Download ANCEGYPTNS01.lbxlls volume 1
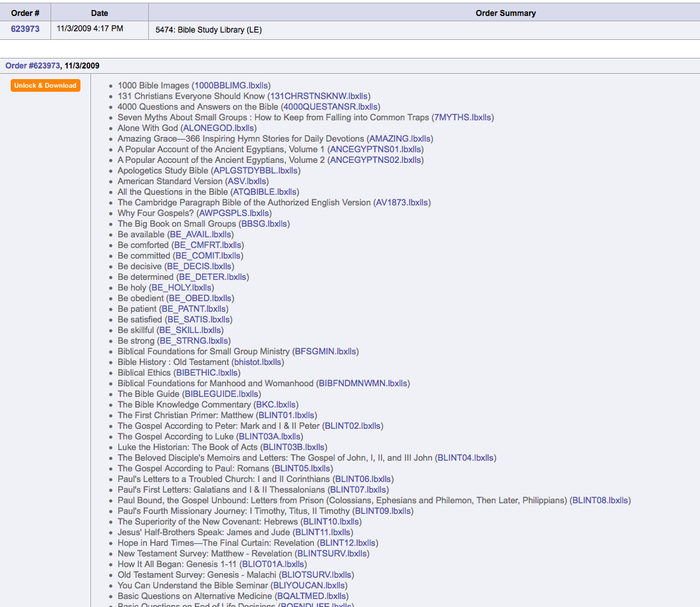This screenshot has width=700, height=607. [376, 150]
